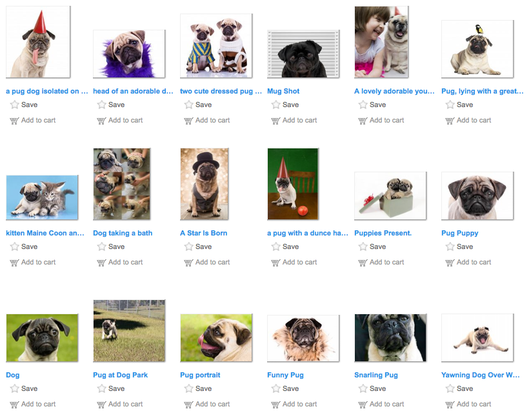Open the pug with top hat thumbnail

pyautogui.click(x=204, y=184)
